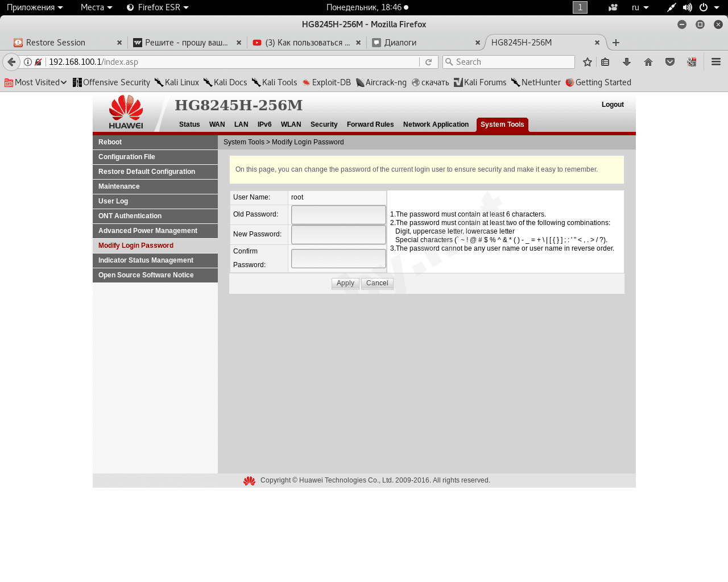Open User Log in sidebar
728x582 pixels.
pyautogui.click(x=155, y=201)
